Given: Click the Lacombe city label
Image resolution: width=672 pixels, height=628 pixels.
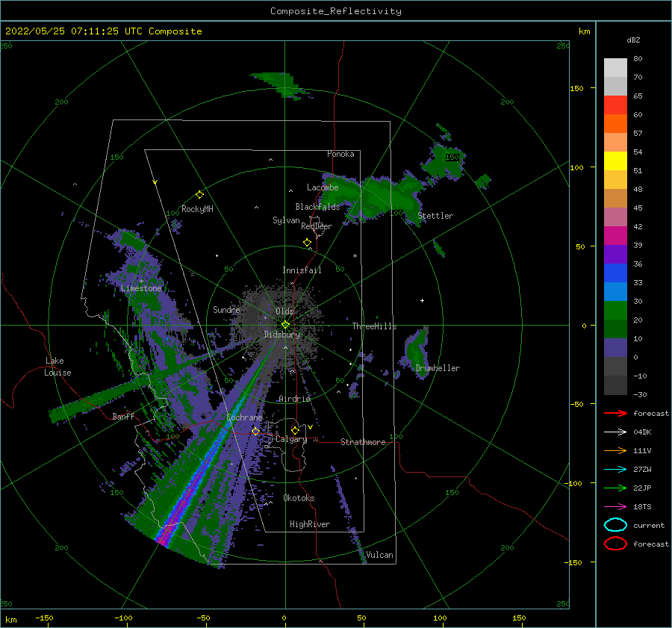Looking at the screenshot, I should pyautogui.click(x=323, y=187).
